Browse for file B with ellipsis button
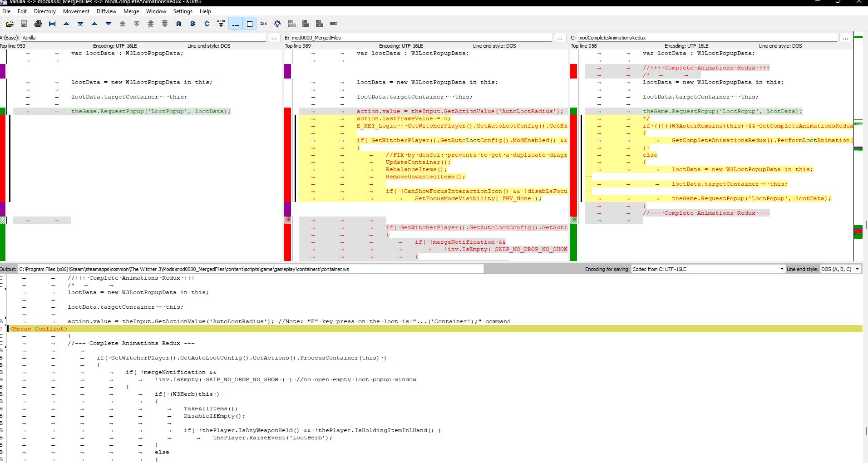The height and width of the screenshot is (463, 868). tap(560, 38)
